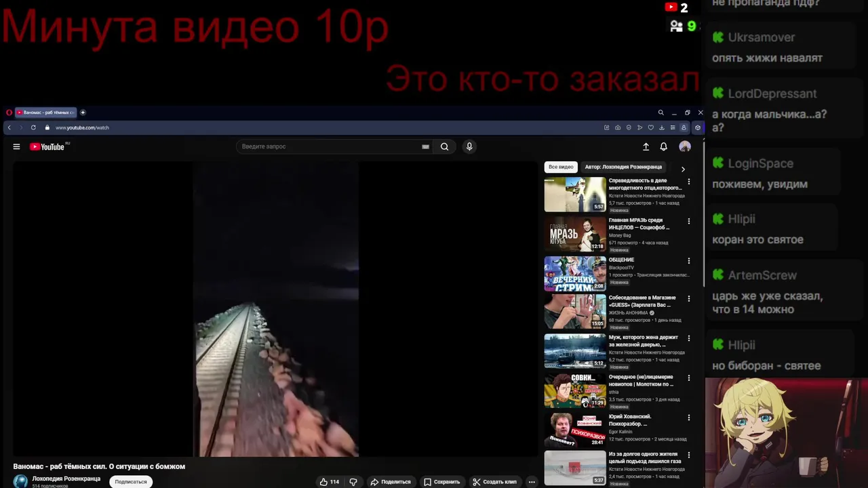
Task: Click video title 'Ваномас - раб тёмных сил'
Action: pos(99,466)
